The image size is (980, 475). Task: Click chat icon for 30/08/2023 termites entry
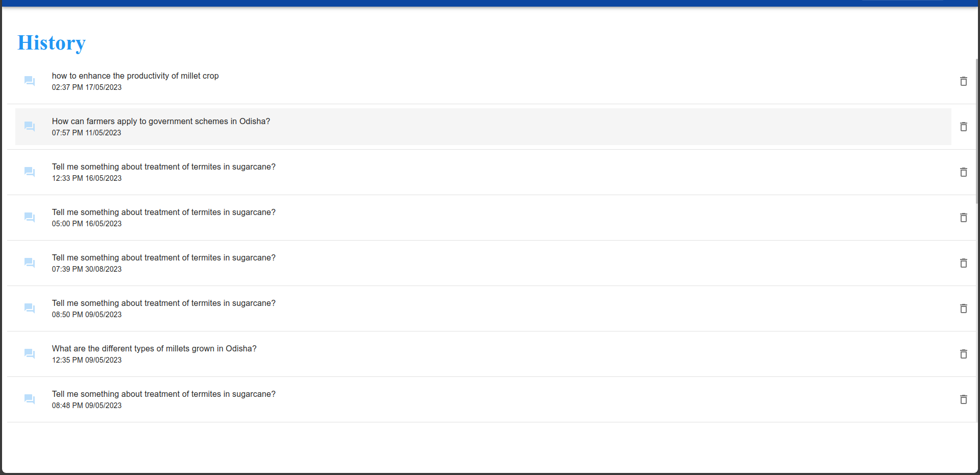(x=30, y=263)
